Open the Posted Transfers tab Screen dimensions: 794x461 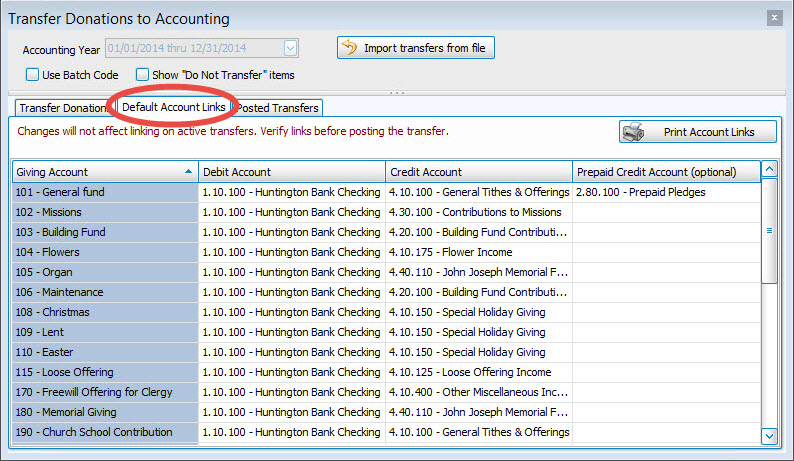click(278, 108)
